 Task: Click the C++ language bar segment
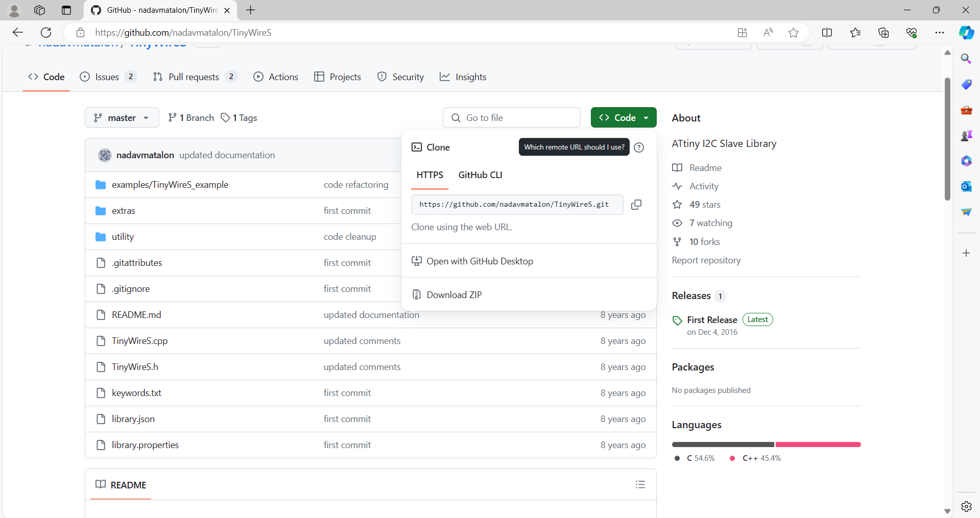pyautogui.click(x=818, y=445)
